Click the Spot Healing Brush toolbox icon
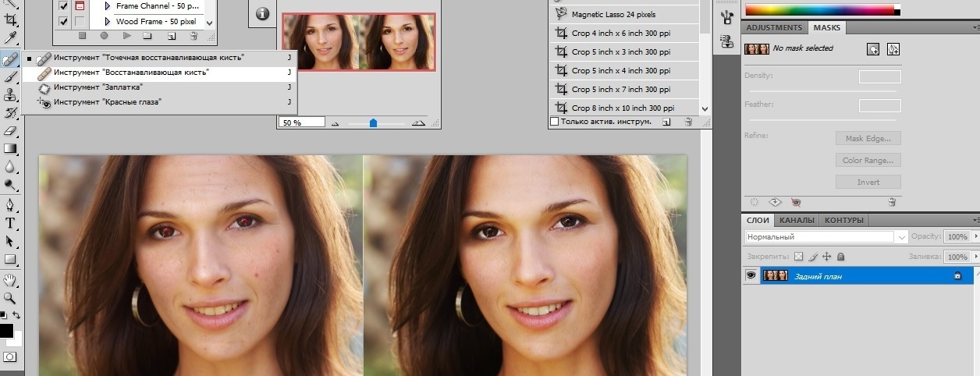980x376 pixels. 11,59
